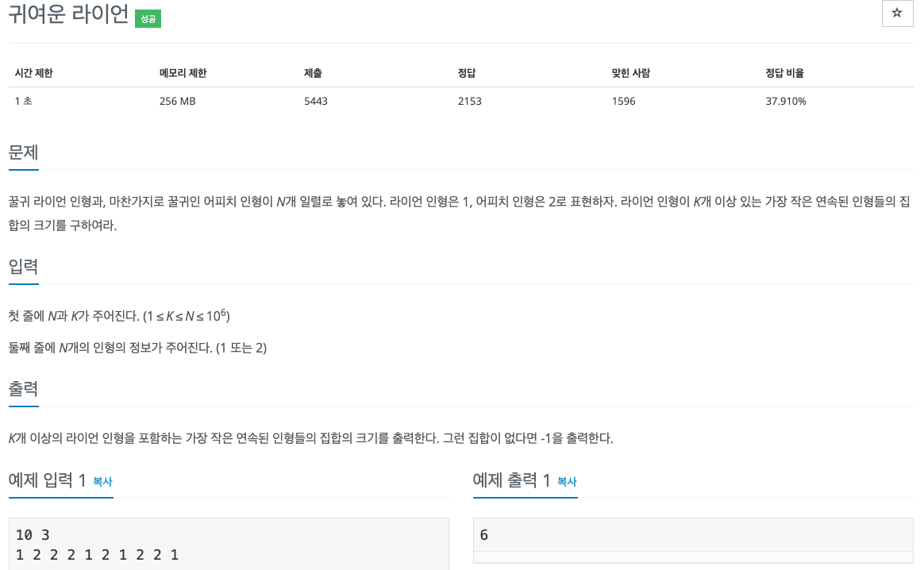Click the 정답 count 2153
Image resolution: width=924 pixels, height=570 pixels.
click(x=470, y=102)
